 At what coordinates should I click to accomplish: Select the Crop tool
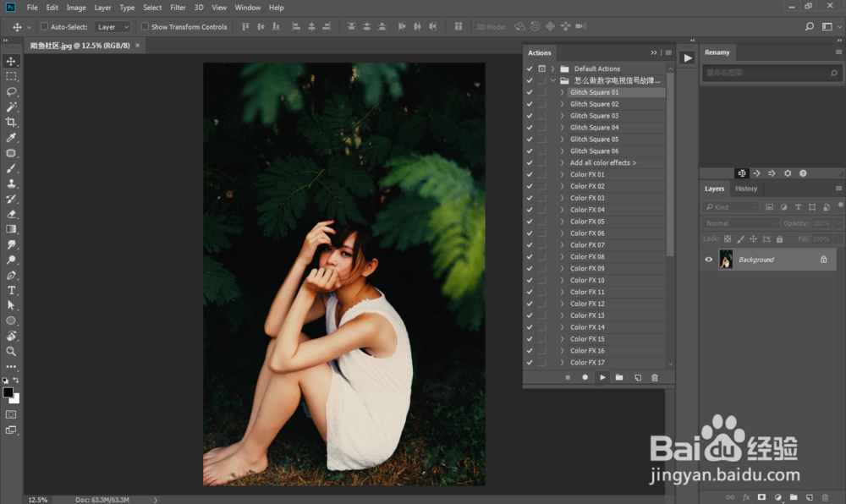click(11, 123)
